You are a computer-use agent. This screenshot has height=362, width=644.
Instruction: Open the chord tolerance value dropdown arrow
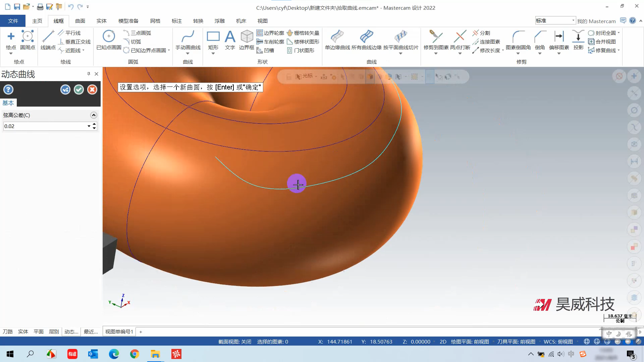pyautogui.click(x=89, y=126)
